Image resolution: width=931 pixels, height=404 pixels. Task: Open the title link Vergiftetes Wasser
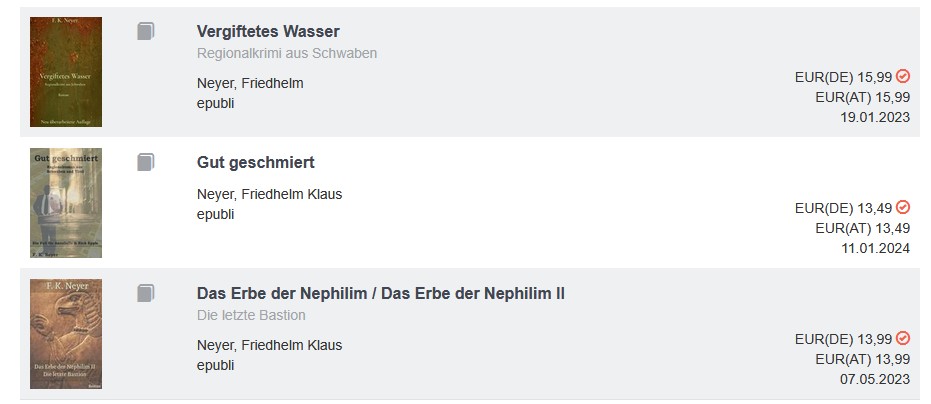pyautogui.click(x=268, y=31)
